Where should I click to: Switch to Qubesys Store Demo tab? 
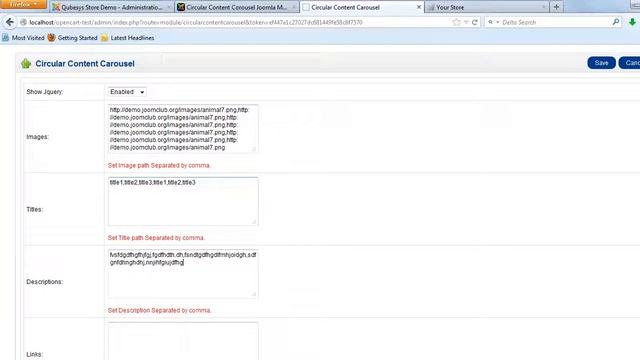tap(112, 7)
